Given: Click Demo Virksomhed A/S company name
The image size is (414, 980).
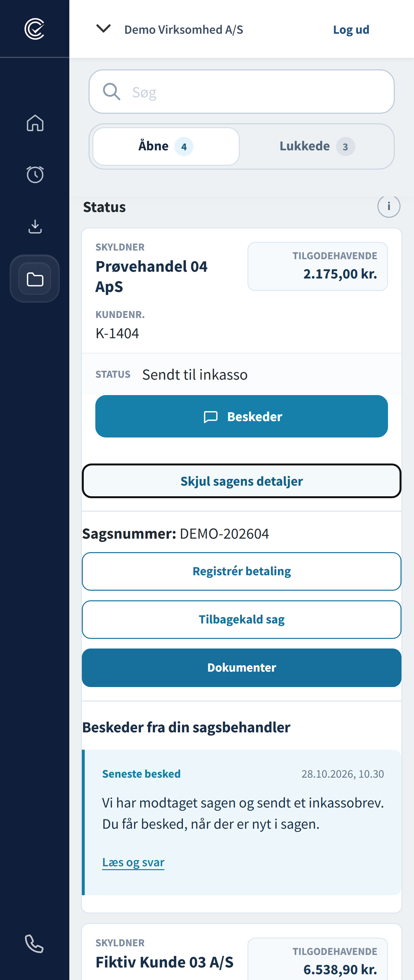Looking at the screenshot, I should tap(184, 30).
